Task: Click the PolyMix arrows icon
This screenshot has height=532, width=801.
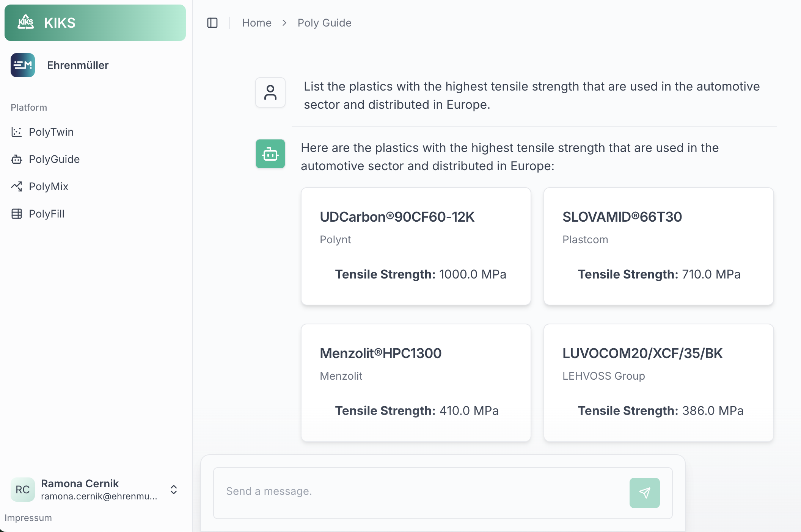Action: pyautogui.click(x=17, y=186)
